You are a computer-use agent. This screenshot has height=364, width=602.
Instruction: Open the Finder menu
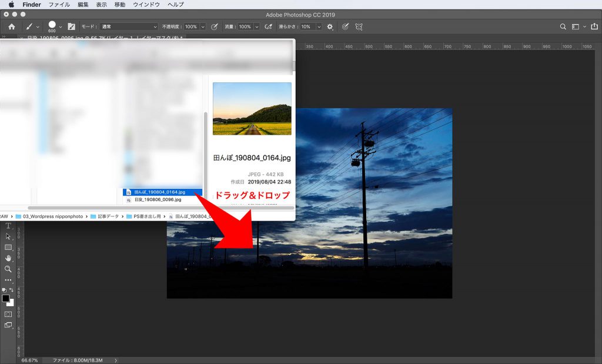click(32, 5)
